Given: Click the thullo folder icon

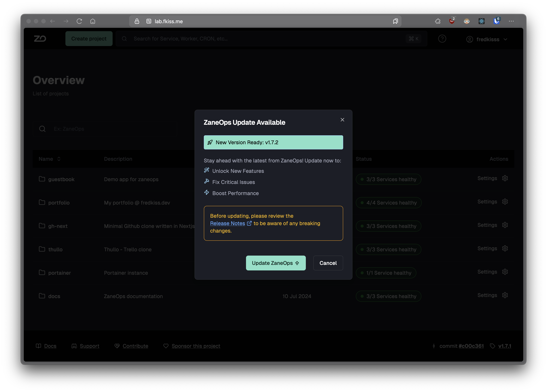Looking at the screenshot, I should click(x=42, y=249).
